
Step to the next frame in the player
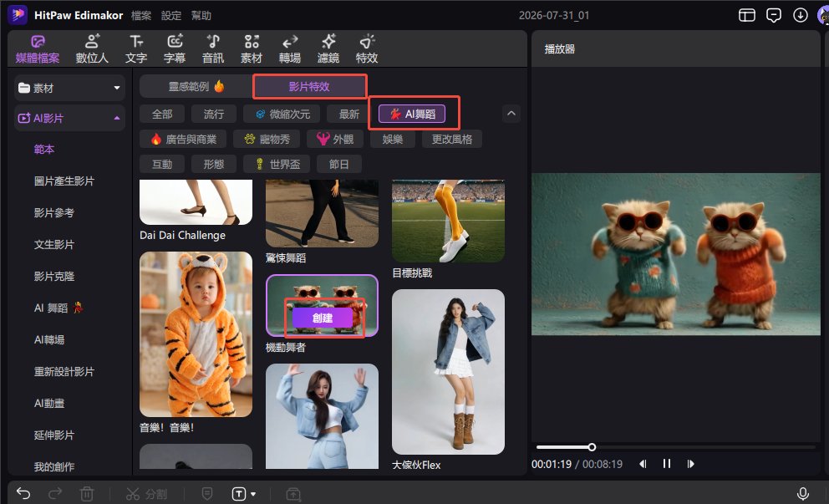(x=690, y=464)
